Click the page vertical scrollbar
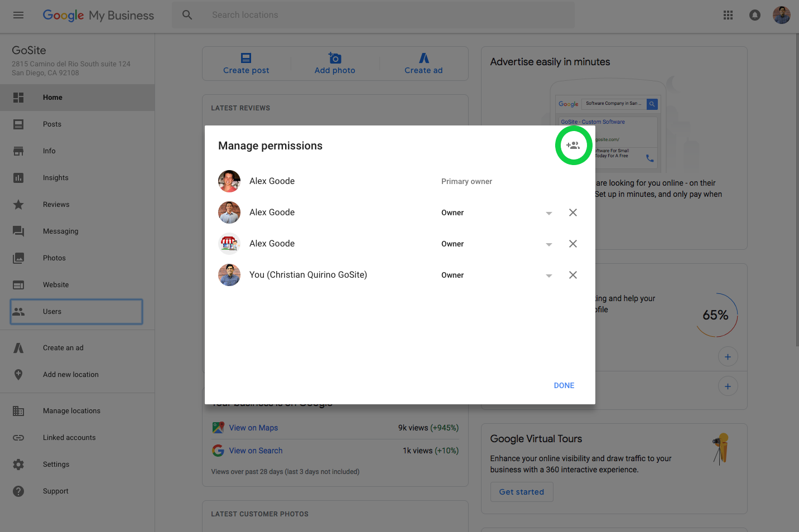799x532 pixels. (796, 190)
